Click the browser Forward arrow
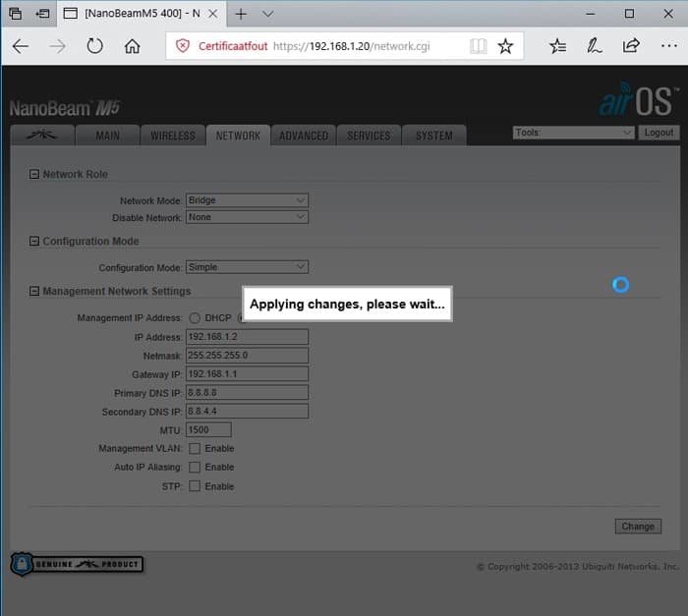The height and width of the screenshot is (616, 688). pyautogui.click(x=57, y=46)
